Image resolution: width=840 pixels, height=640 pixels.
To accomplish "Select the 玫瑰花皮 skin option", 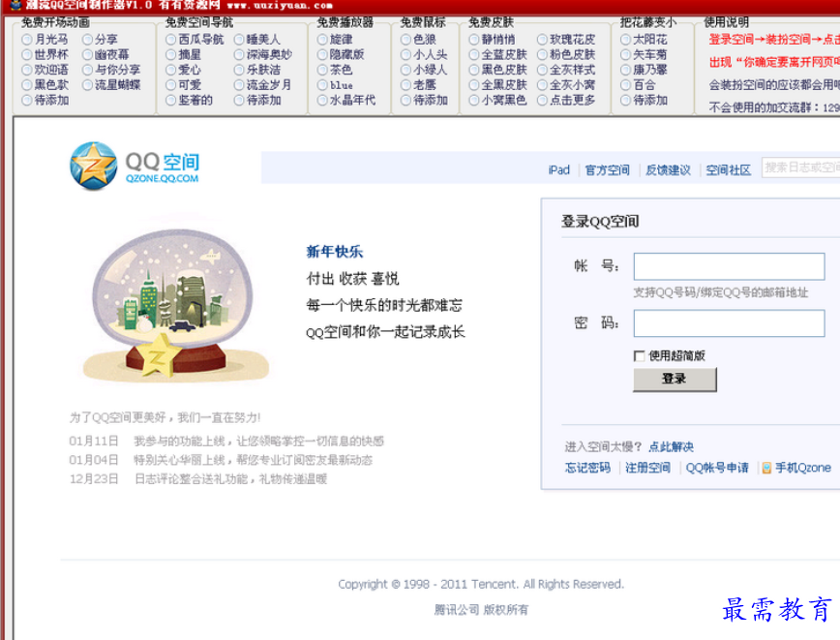I will point(542,40).
